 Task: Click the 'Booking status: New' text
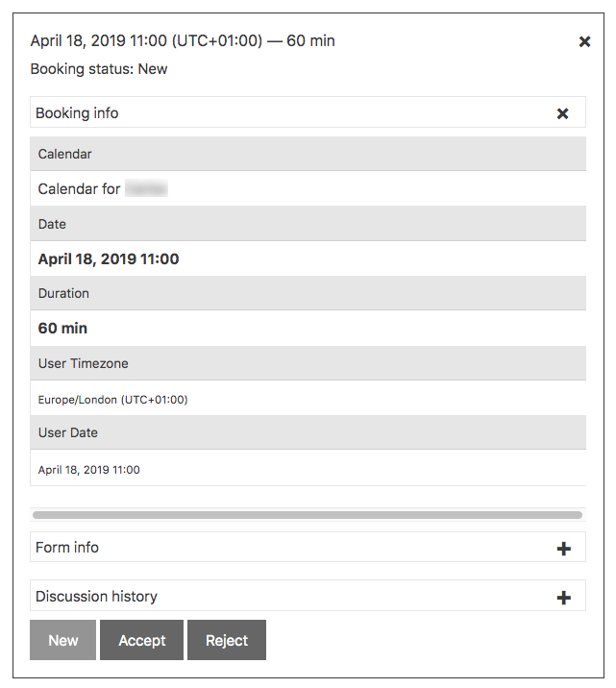[99, 69]
